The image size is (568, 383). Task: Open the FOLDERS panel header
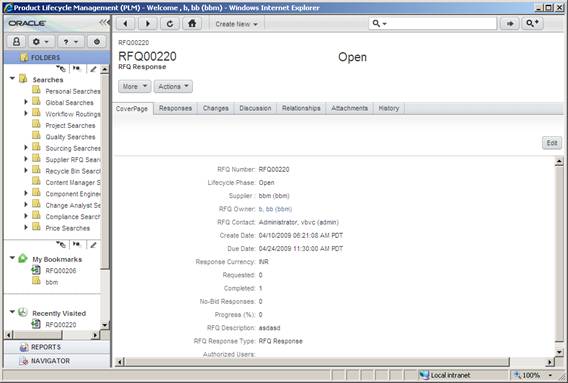57,58
